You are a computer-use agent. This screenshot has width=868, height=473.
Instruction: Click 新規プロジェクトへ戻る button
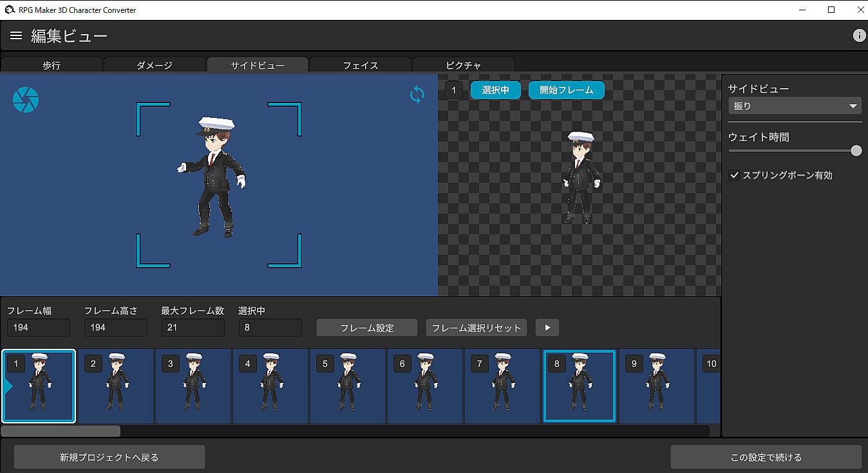click(x=109, y=458)
